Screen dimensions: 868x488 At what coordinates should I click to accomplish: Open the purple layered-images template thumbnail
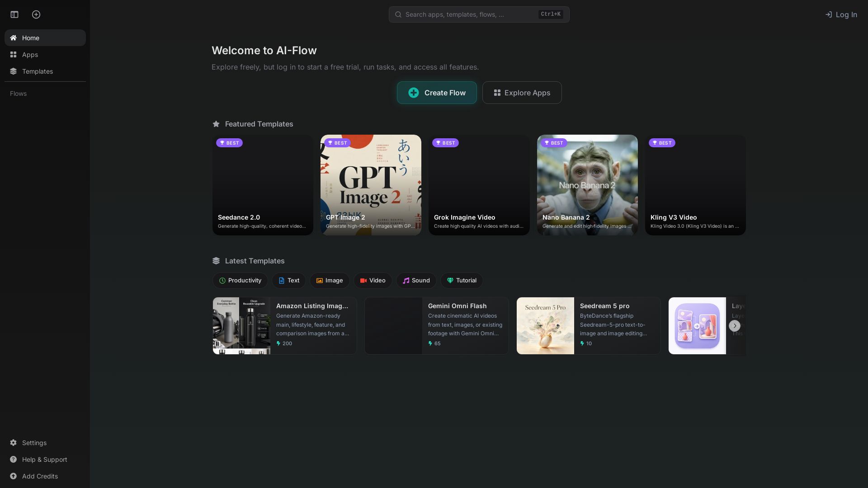[697, 326]
